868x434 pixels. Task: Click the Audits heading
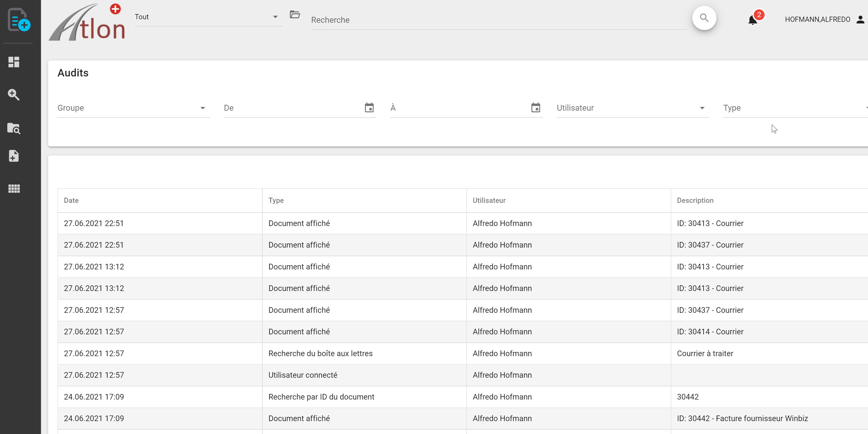pyautogui.click(x=73, y=73)
